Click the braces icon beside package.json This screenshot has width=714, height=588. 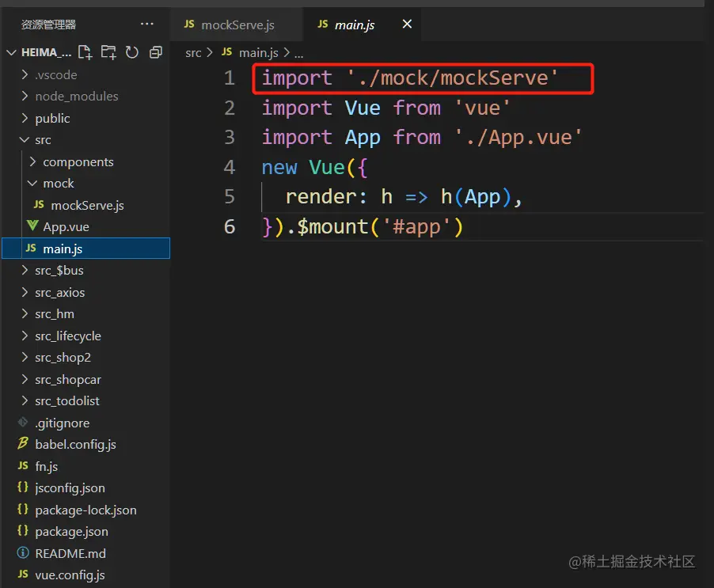[x=23, y=530]
